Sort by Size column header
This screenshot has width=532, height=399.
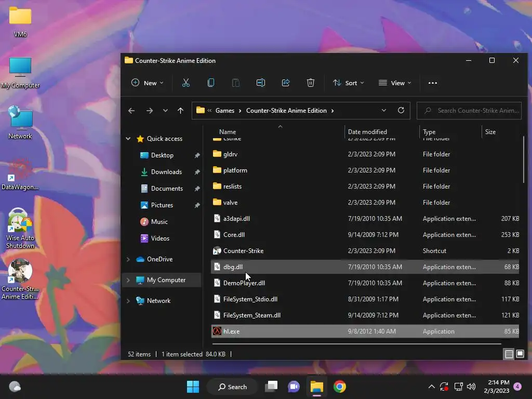coord(490,131)
